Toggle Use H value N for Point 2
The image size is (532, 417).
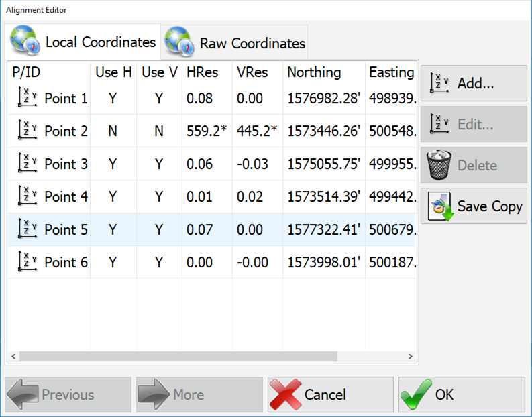[x=113, y=131]
